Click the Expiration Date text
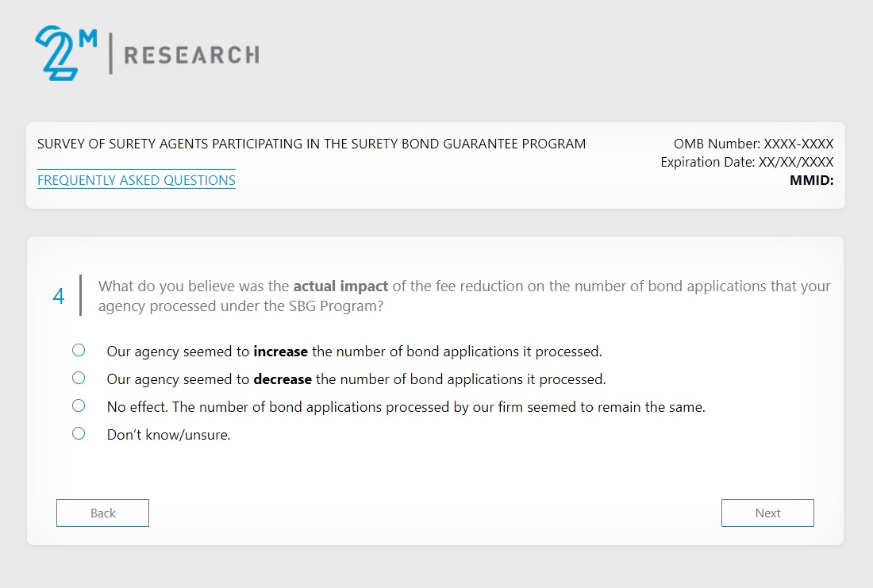 (747, 162)
